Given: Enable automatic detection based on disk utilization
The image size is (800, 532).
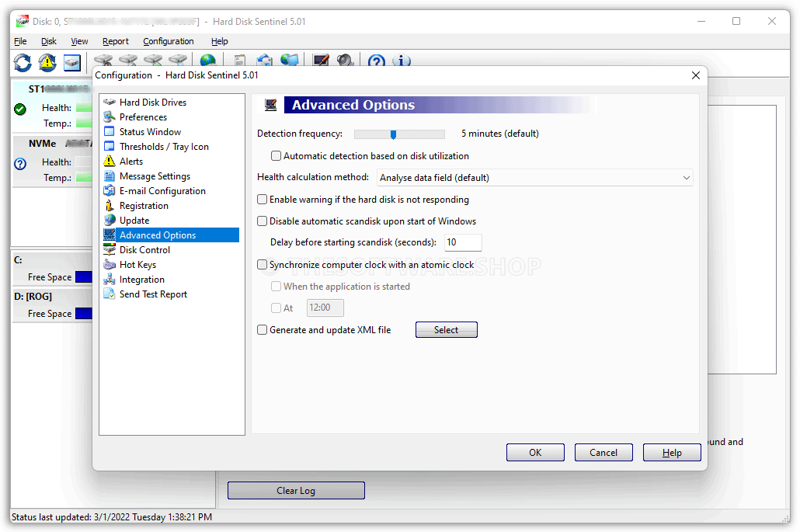Looking at the screenshot, I should tap(276, 156).
